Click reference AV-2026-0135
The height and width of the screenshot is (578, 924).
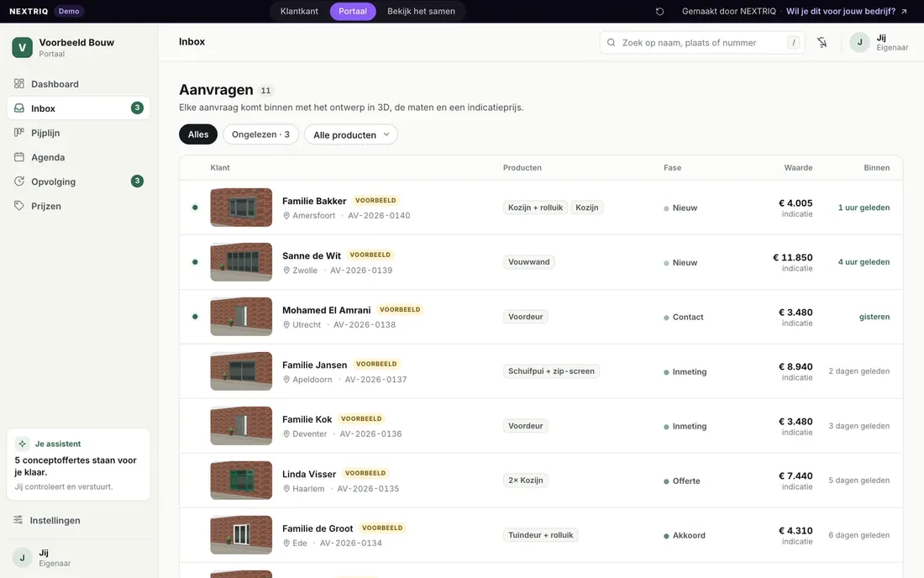[x=368, y=488]
